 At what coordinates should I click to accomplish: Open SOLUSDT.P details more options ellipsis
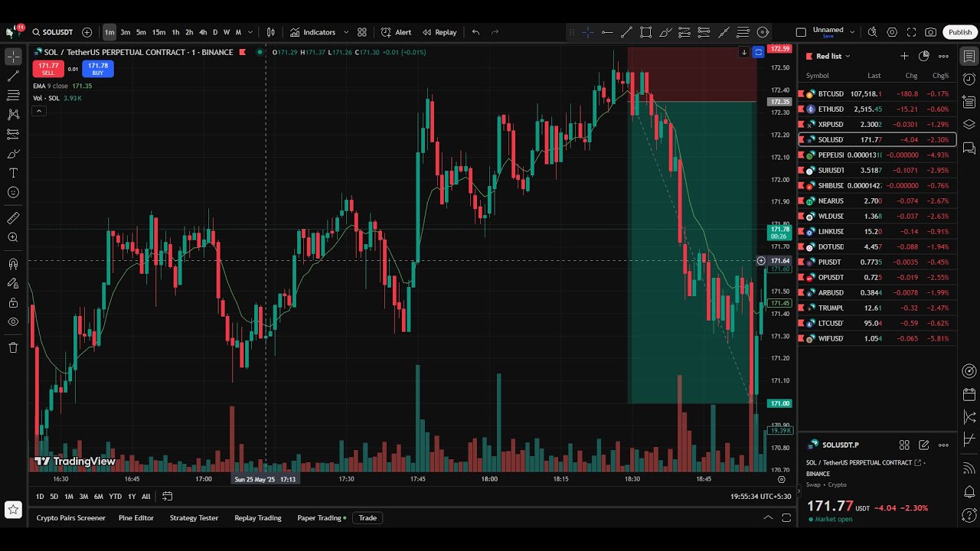coord(943,445)
